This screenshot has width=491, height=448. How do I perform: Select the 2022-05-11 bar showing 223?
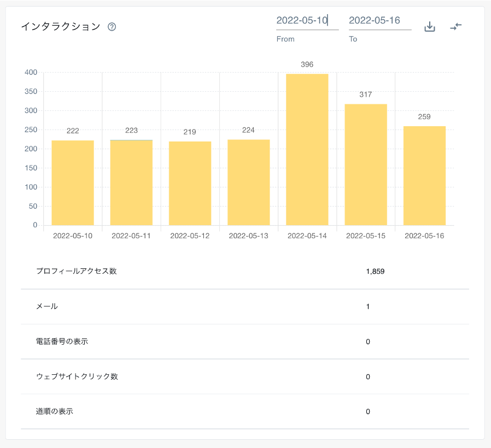tap(131, 182)
